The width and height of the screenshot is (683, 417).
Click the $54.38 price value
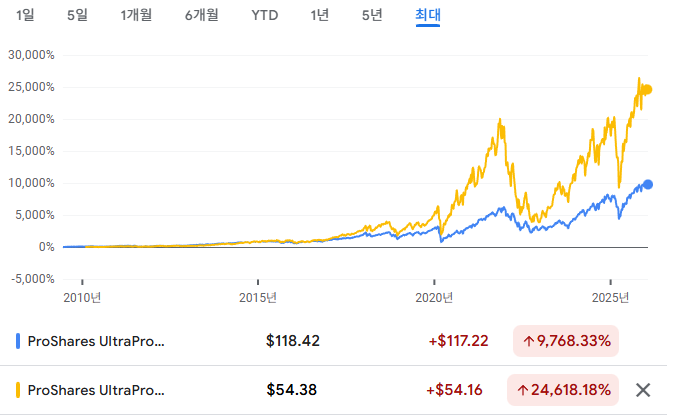coord(291,390)
